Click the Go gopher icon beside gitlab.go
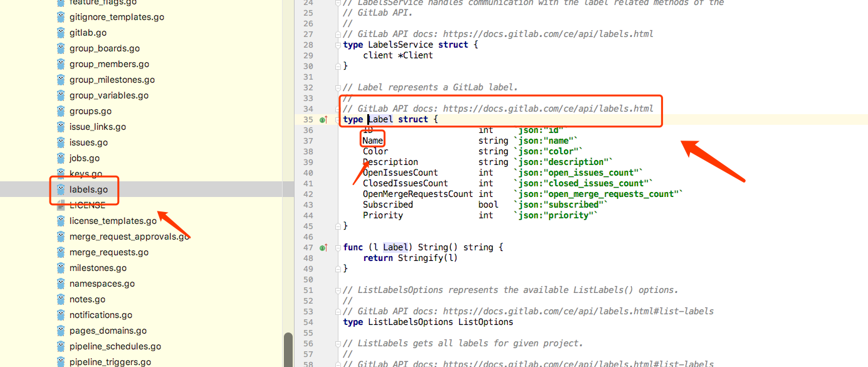The width and height of the screenshot is (868, 367). [x=60, y=32]
